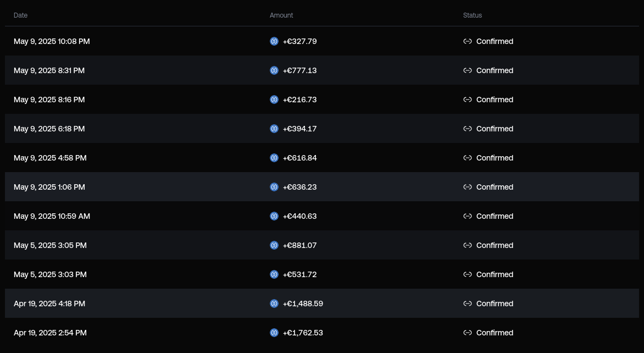Viewport: 644px width, 353px height.
Task: Open Confirmed status for May 9 8:16 PM
Action: click(x=495, y=100)
